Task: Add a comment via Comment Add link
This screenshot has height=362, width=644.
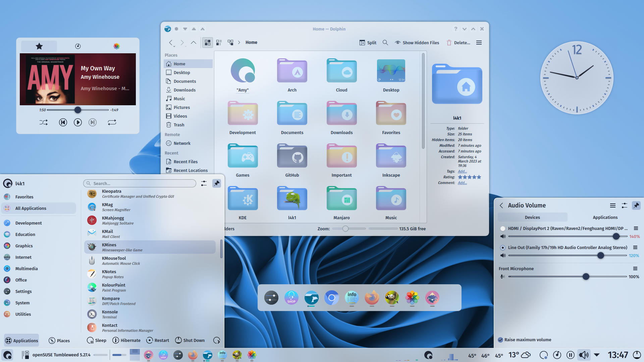Action: point(462,183)
